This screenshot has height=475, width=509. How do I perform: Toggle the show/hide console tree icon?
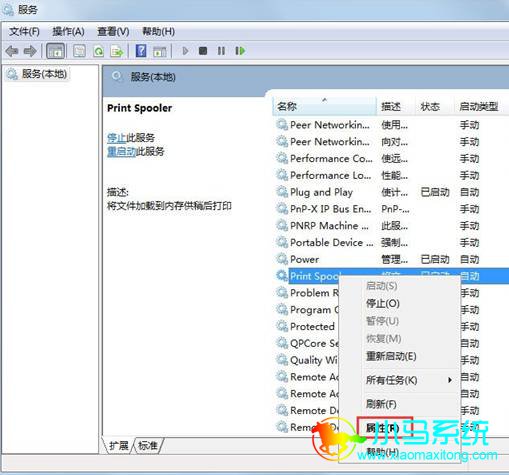point(55,51)
